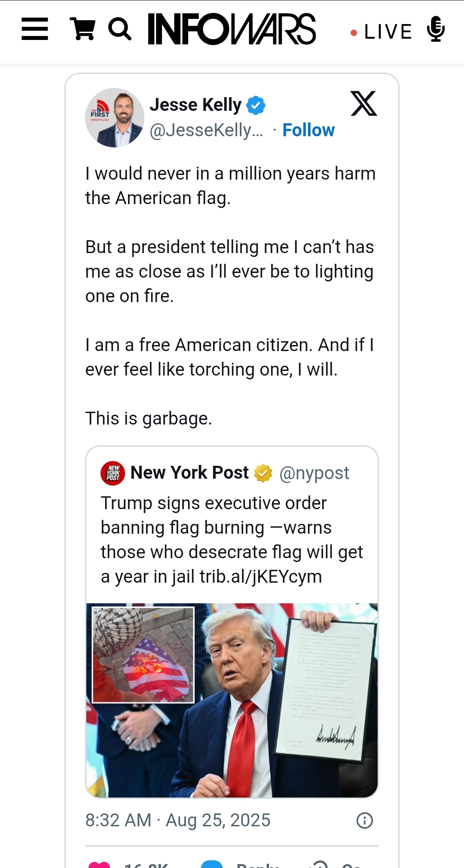Follow Jesse Kelly
464x868 pixels.
tap(308, 130)
